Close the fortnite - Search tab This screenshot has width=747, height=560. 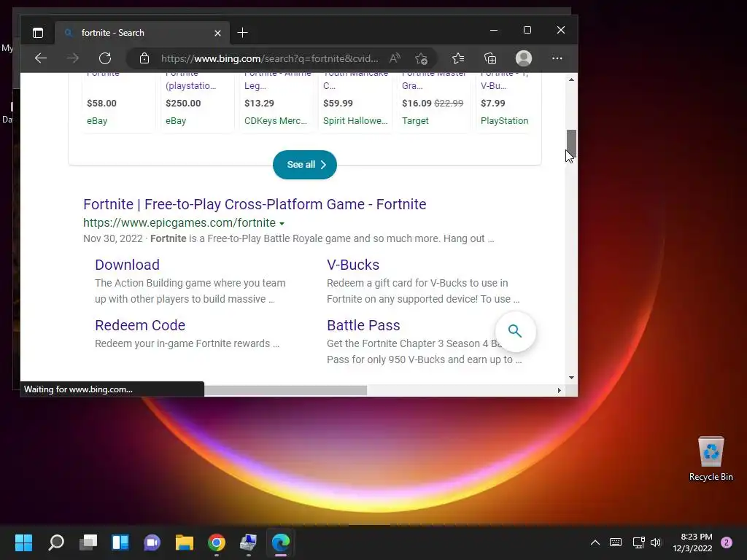(217, 33)
